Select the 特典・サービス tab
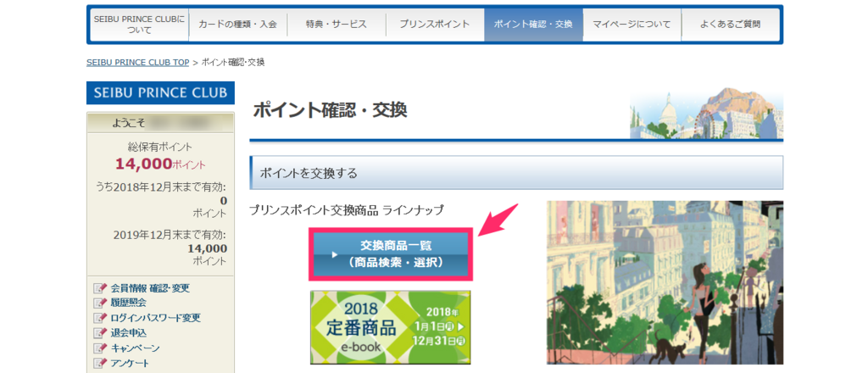 coord(336,25)
